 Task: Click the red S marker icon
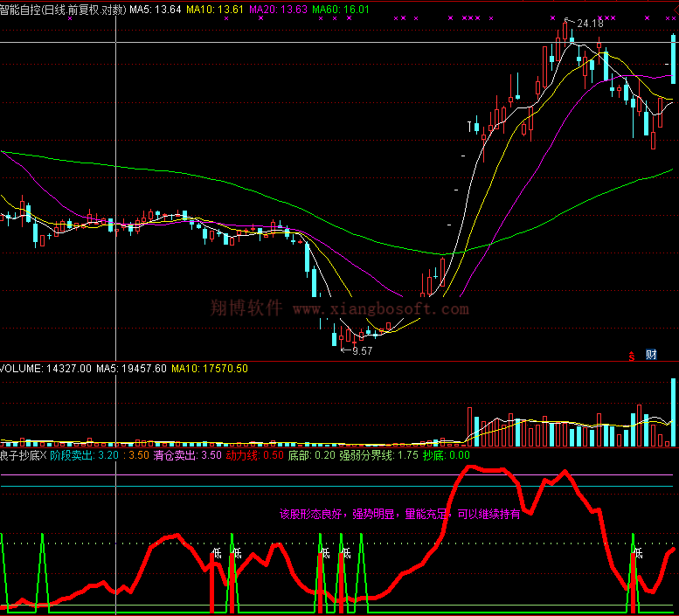(632, 356)
